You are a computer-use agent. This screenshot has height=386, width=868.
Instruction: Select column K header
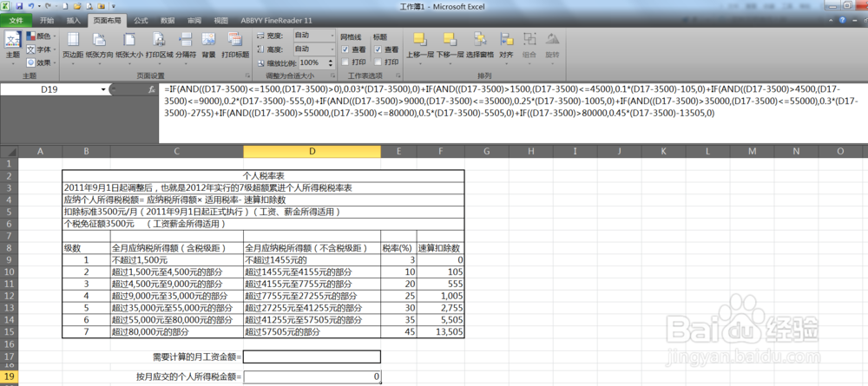click(663, 152)
